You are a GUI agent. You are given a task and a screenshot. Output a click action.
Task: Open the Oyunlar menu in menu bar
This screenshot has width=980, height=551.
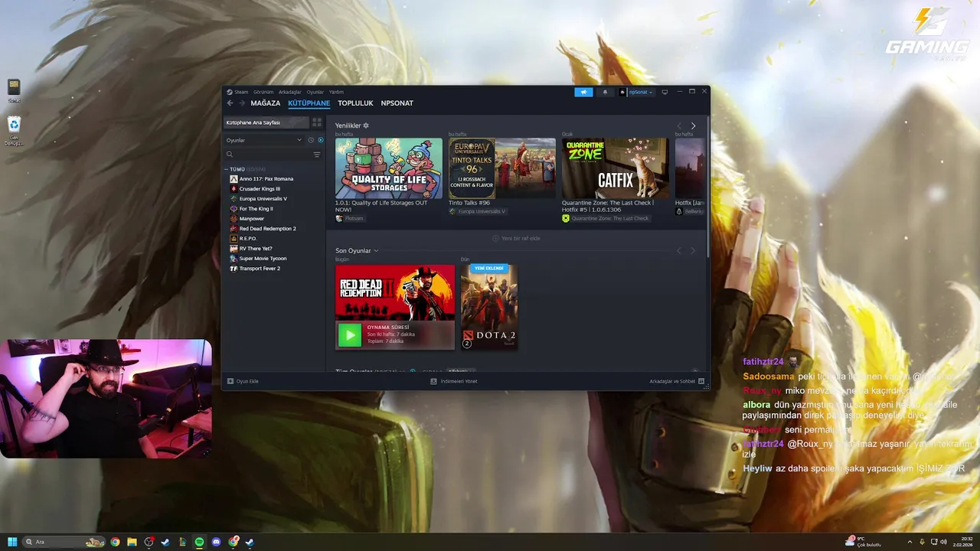(315, 92)
